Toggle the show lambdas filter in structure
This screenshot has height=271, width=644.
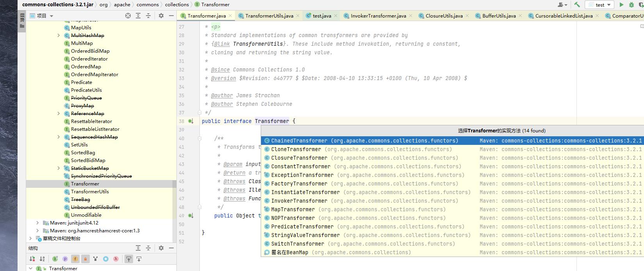click(x=116, y=259)
